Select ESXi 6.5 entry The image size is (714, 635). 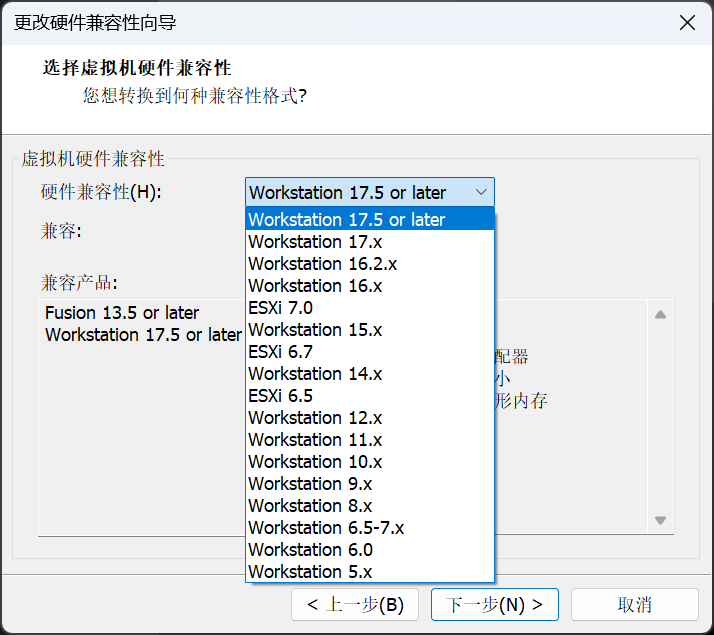point(370,396)
